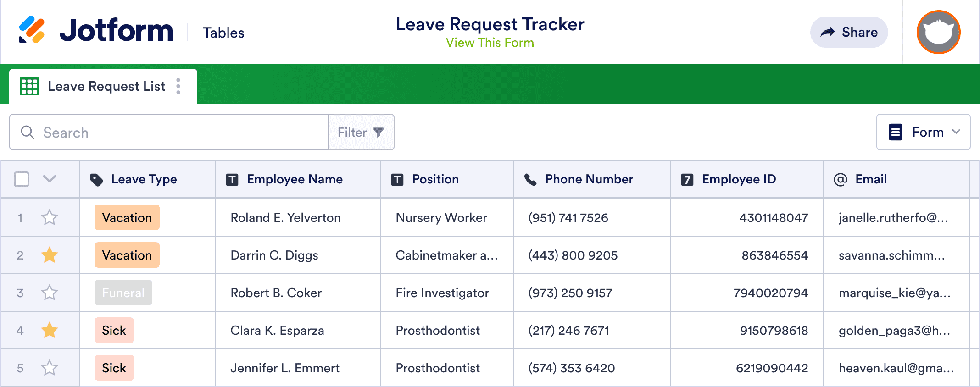The height and width of the screenshot is (387, 980).
Task: Expand the row selection chevron dropdown
Action: (50, 179)
